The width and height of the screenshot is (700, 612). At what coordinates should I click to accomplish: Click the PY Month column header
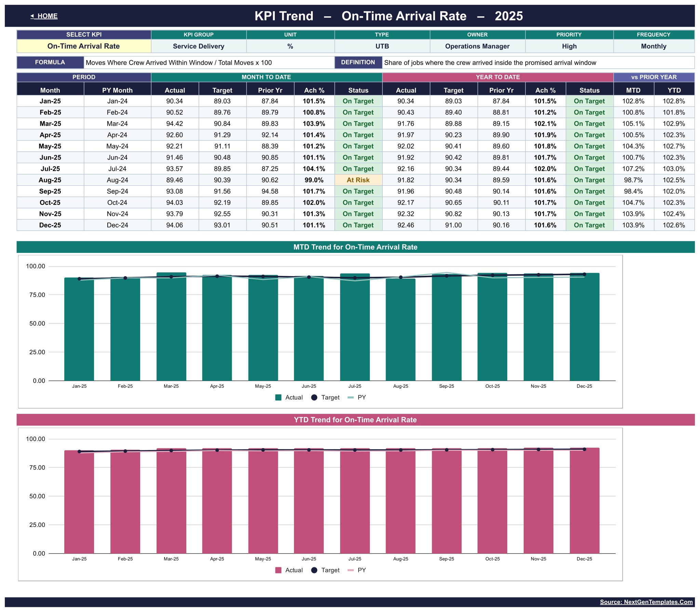pyautogui.click(x=117, y=90)
